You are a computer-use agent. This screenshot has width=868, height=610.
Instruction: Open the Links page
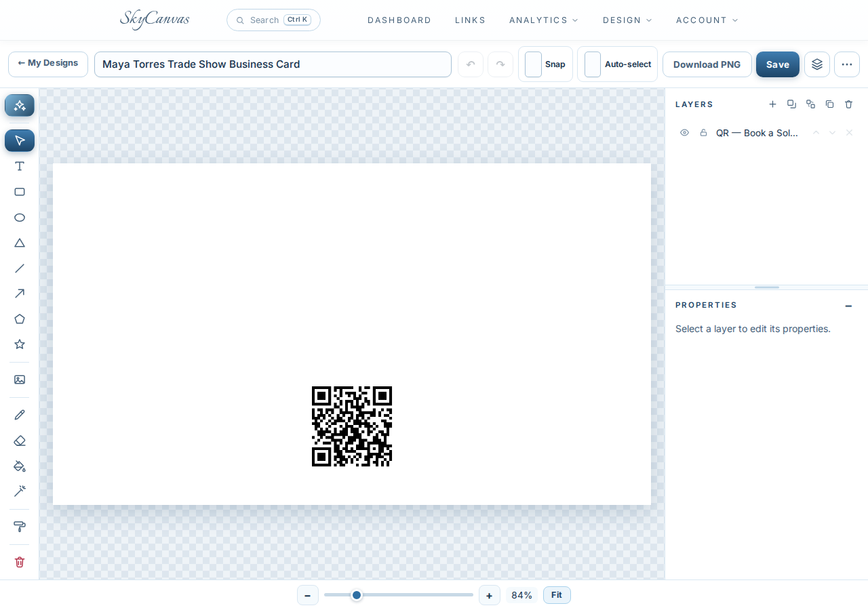471,20
